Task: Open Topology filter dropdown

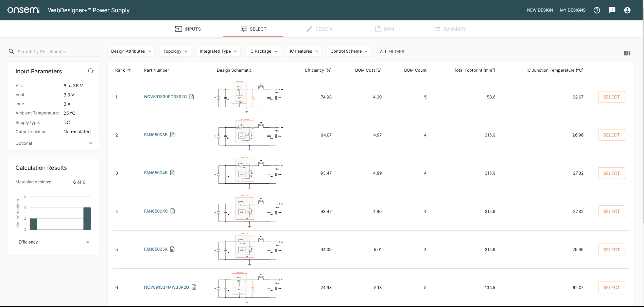Action: 175,51
